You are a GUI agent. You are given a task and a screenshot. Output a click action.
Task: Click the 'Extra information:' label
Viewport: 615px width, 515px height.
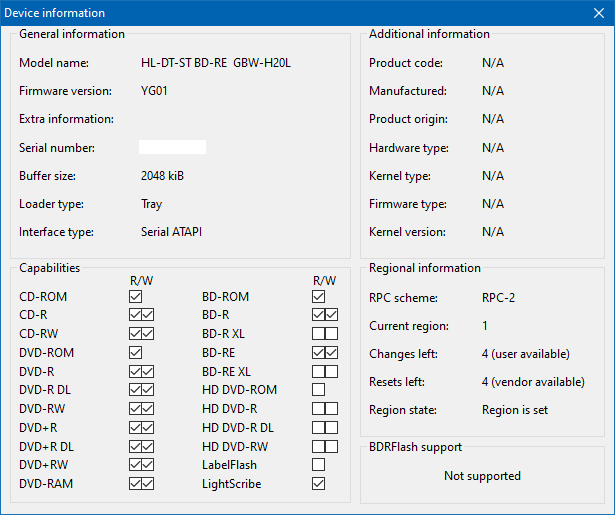66,119
